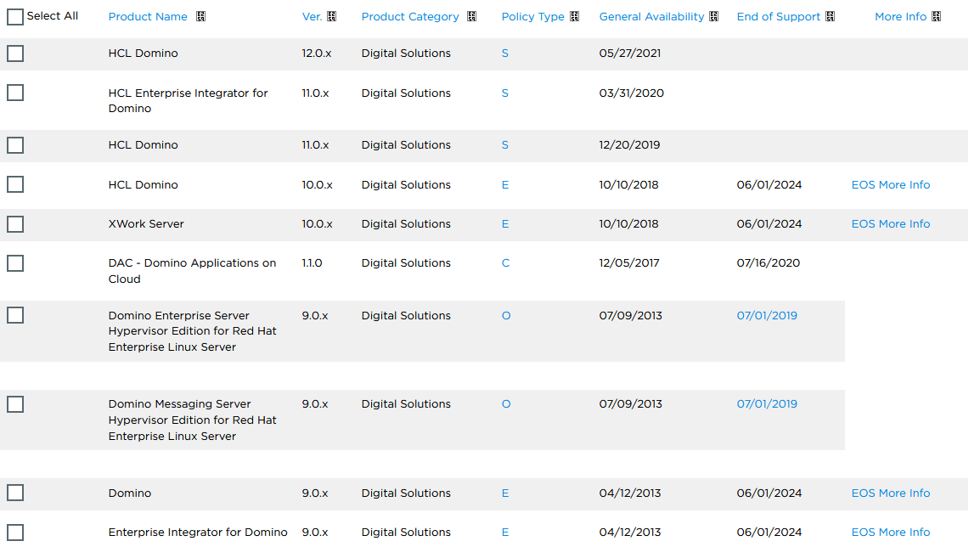
Task: Tick the Select All checkbox
Action: (15, 17)
